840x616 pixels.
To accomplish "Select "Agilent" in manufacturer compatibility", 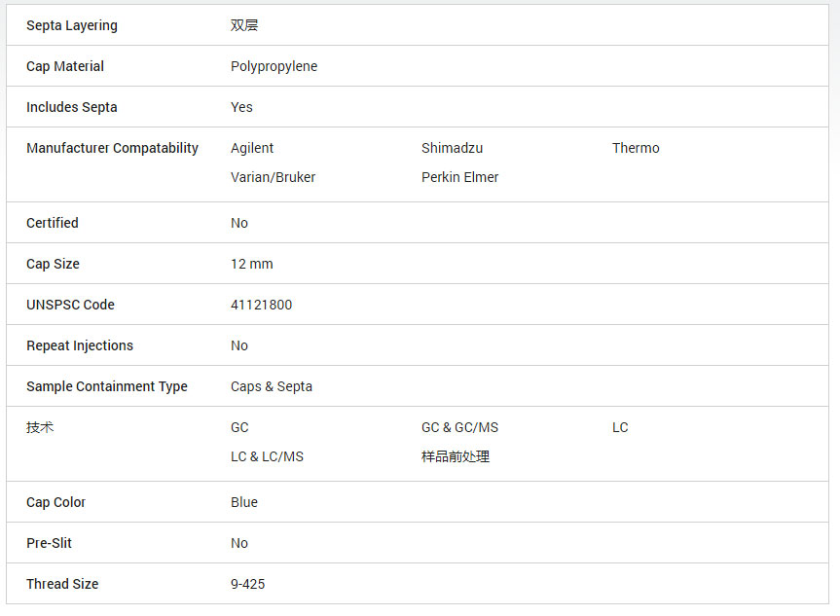I will [252, 148].
